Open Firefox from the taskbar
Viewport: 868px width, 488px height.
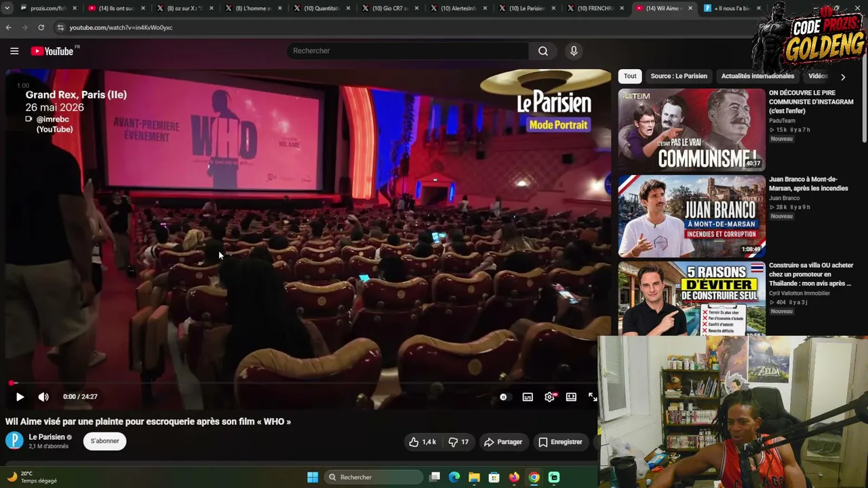click(514, 477)
